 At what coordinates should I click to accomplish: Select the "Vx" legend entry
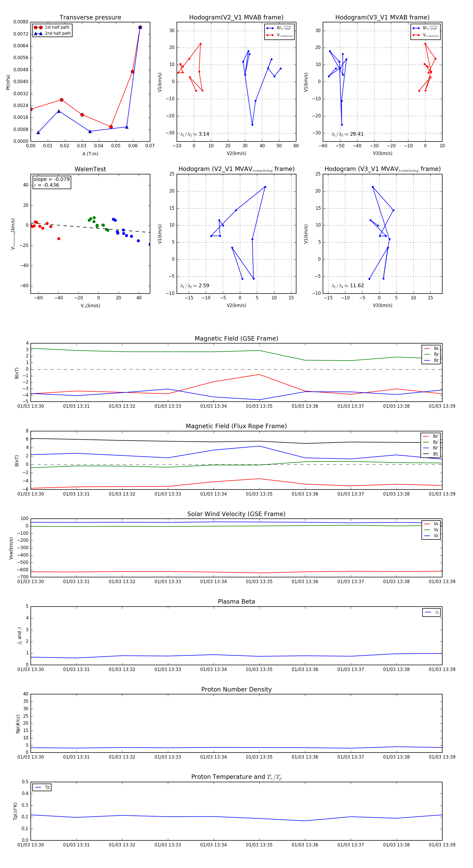(431, 524)
